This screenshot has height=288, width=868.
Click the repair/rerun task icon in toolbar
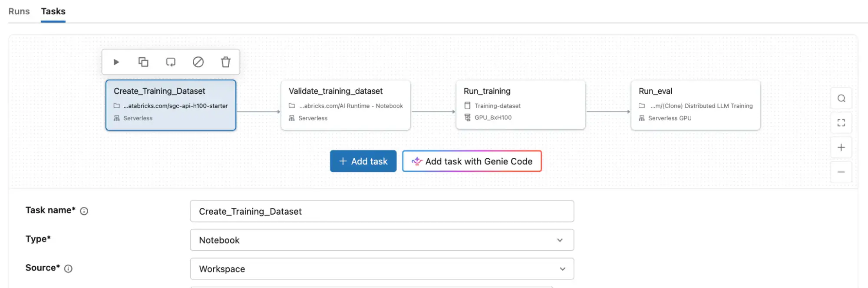point(171,62)
